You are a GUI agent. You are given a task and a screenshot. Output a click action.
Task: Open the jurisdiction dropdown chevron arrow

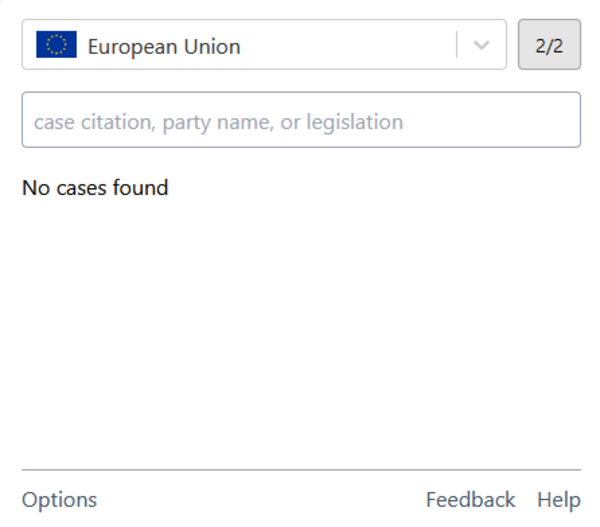click(x=481, y=45)
